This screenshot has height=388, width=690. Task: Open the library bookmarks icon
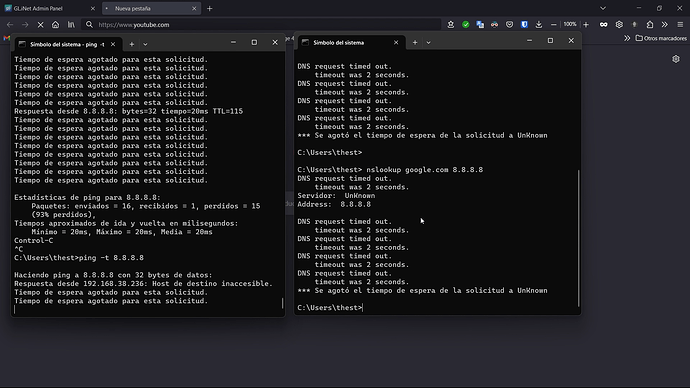click(71, 25)
